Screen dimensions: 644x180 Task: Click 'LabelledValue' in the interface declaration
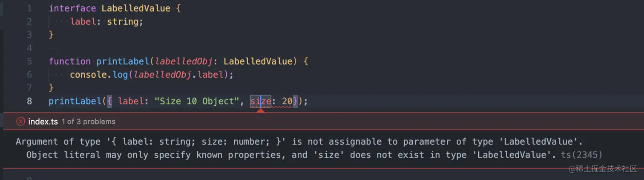[135, 8]
